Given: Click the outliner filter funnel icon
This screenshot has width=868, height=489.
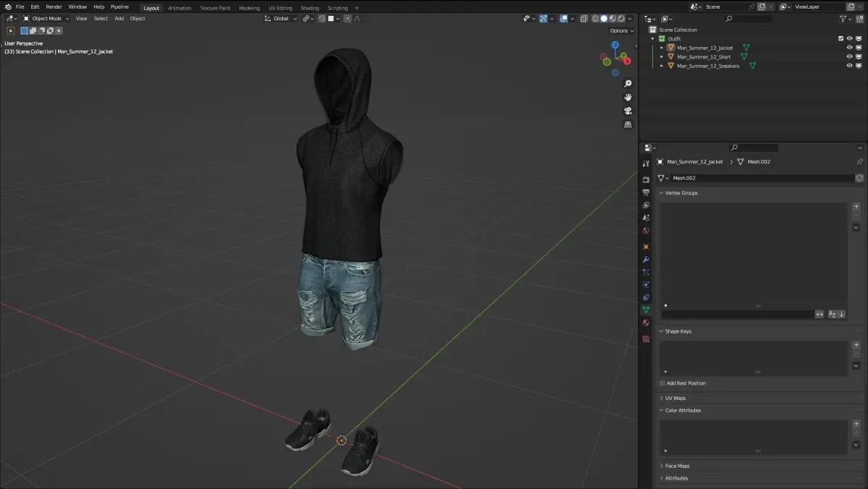Looking at the screenshot, I should click(844, 19).
